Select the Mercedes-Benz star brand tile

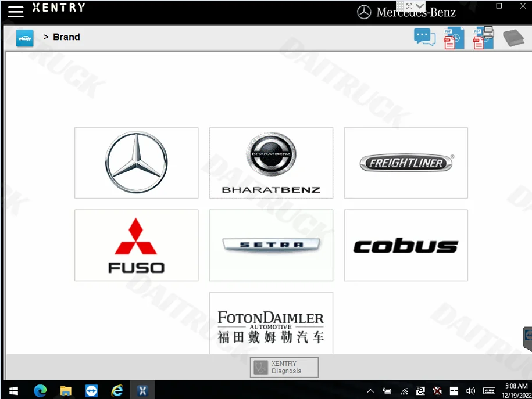pos(137,163)
